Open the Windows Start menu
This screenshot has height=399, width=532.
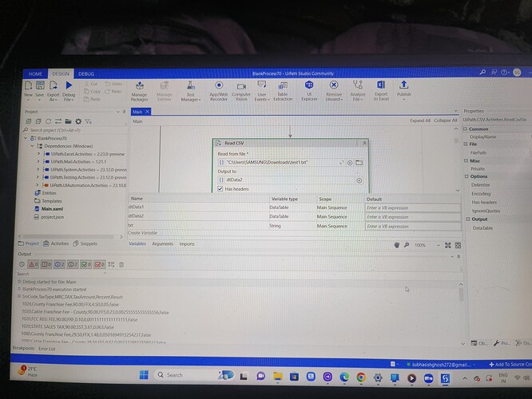(x=144, y=374)
